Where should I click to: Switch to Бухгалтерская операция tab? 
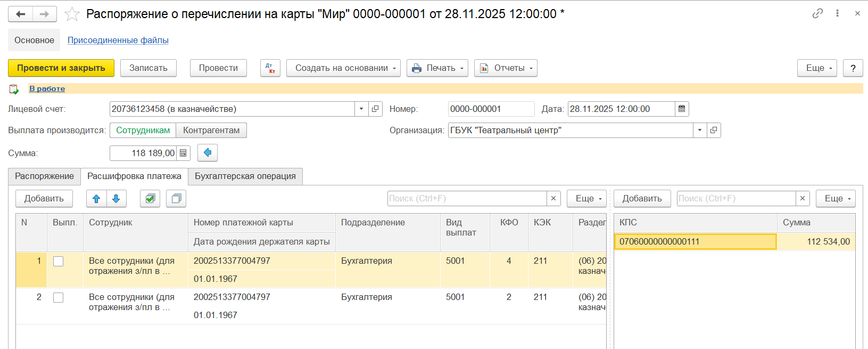click(245, 176)
